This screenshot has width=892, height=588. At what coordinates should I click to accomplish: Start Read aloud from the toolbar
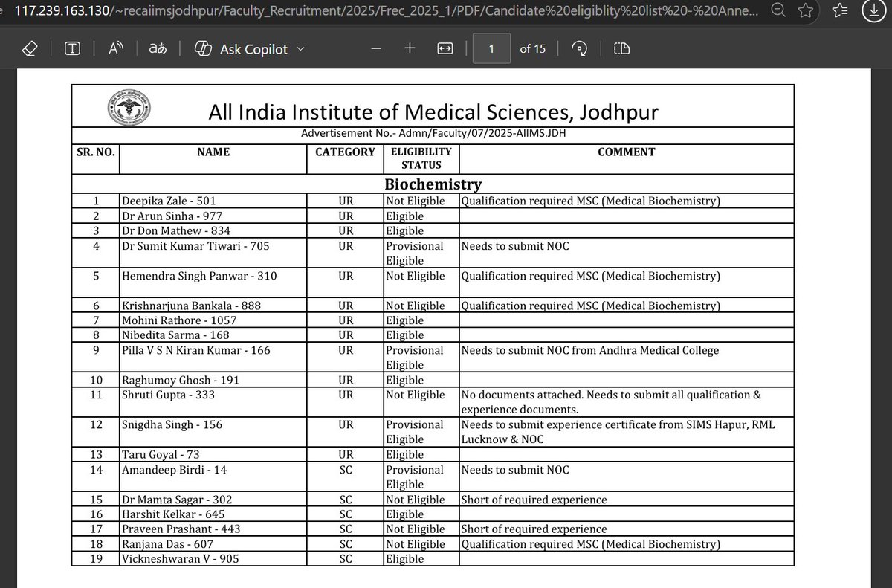(x=116, y=49)
